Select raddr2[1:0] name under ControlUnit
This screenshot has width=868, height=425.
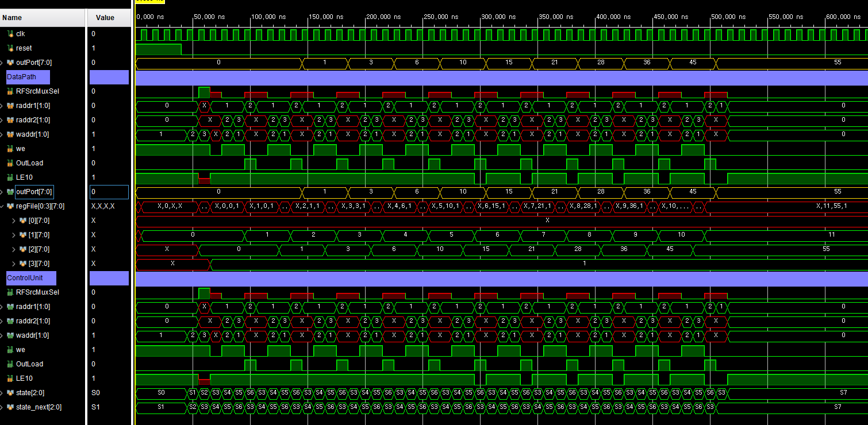point(33,321)
